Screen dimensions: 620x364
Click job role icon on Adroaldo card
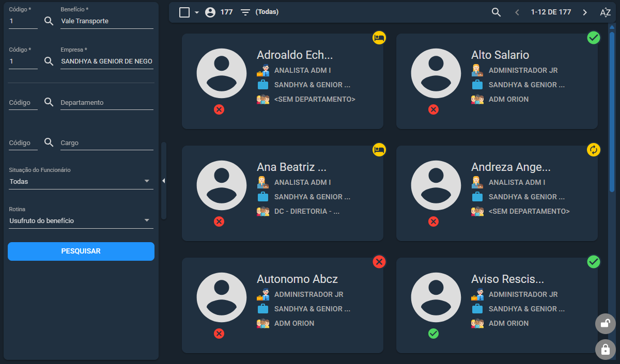pyautogui.click(x=263, y=70)
